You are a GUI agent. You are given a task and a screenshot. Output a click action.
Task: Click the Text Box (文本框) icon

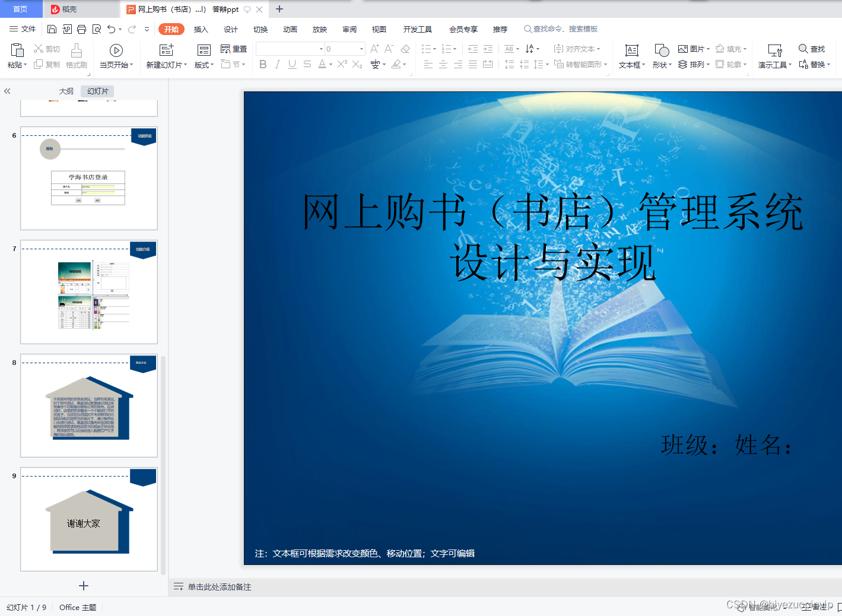tap(632, 50)
